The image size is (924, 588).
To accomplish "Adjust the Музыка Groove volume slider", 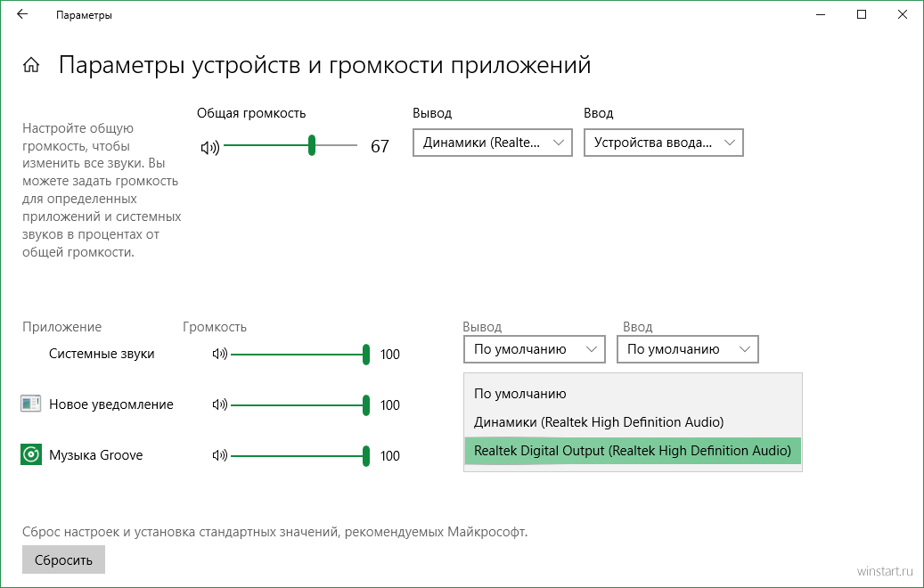I will pyautogui.click(x=300, y=456).
